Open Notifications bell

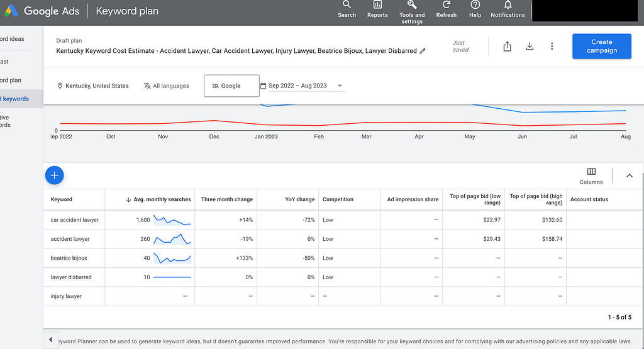[x=508, y=9]
